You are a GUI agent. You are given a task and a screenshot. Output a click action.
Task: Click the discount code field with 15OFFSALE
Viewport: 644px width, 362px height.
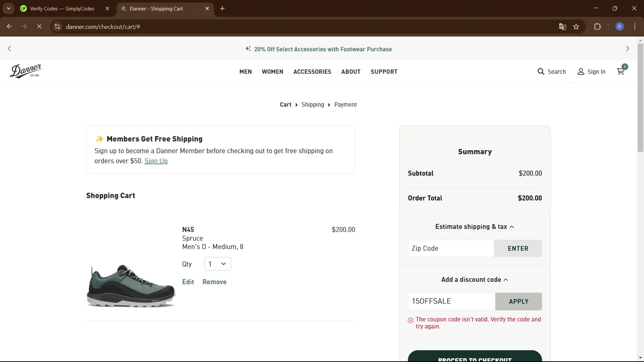(452, 302)
